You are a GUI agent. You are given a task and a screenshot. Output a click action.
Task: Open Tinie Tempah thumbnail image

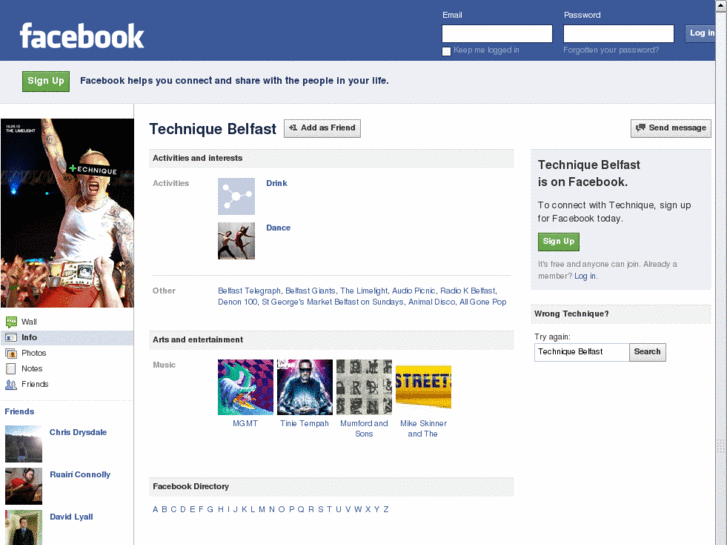click(305, 387)
